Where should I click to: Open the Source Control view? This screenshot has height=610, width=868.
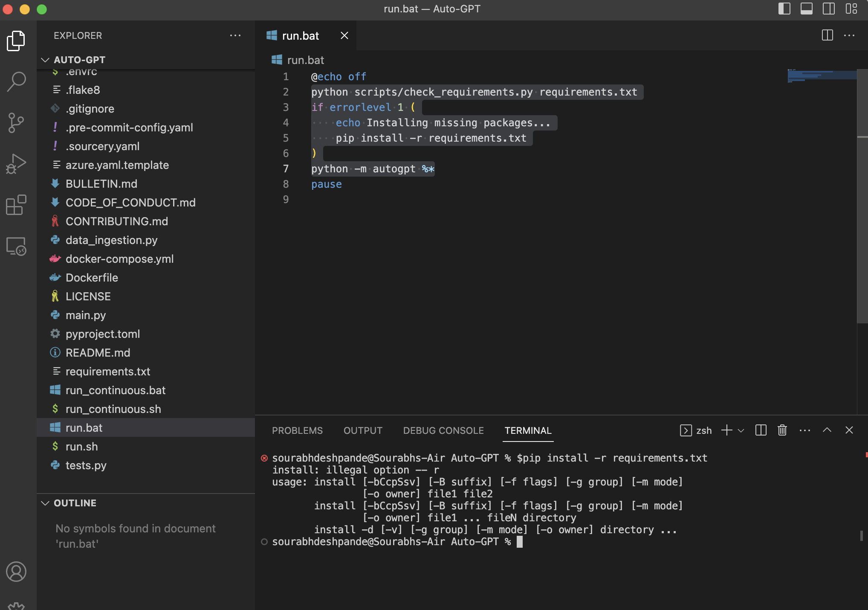coord(16,122)
